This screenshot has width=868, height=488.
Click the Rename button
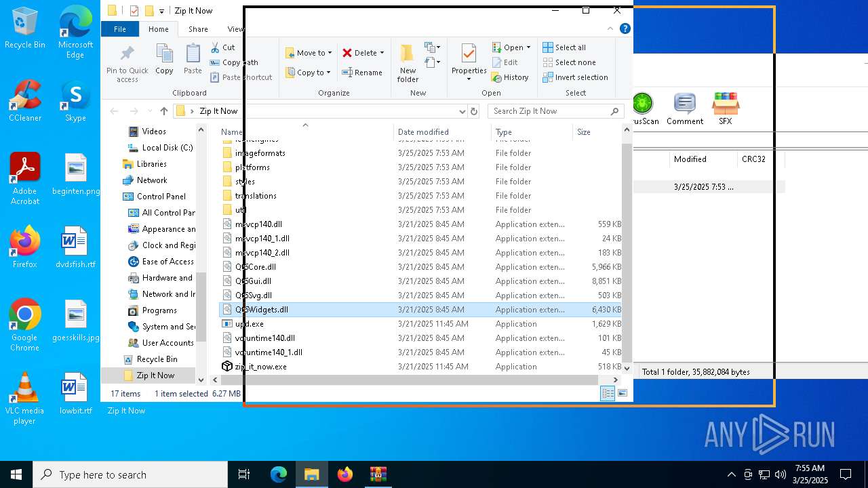(x=362, y=73)
